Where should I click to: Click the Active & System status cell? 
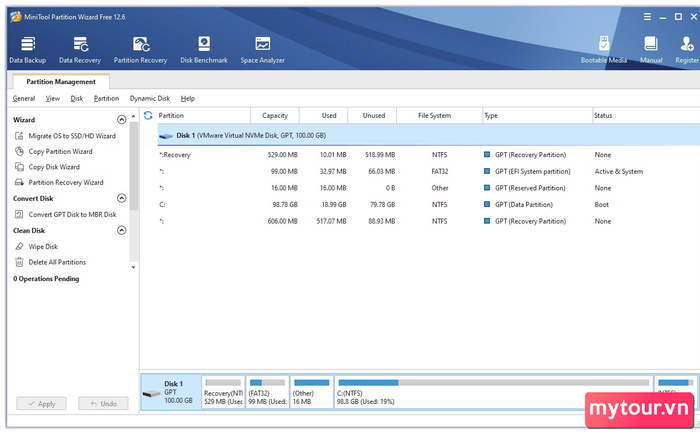[x=619, y=172]
